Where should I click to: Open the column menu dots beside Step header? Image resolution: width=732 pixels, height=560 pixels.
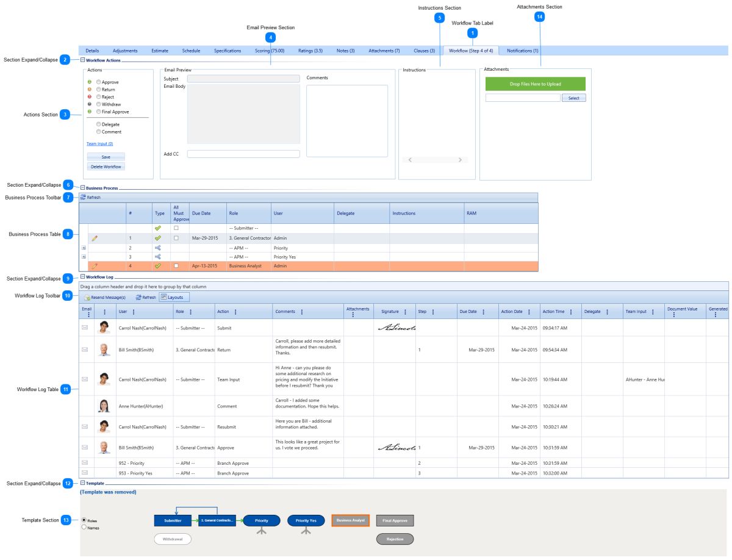coord(433,312)
